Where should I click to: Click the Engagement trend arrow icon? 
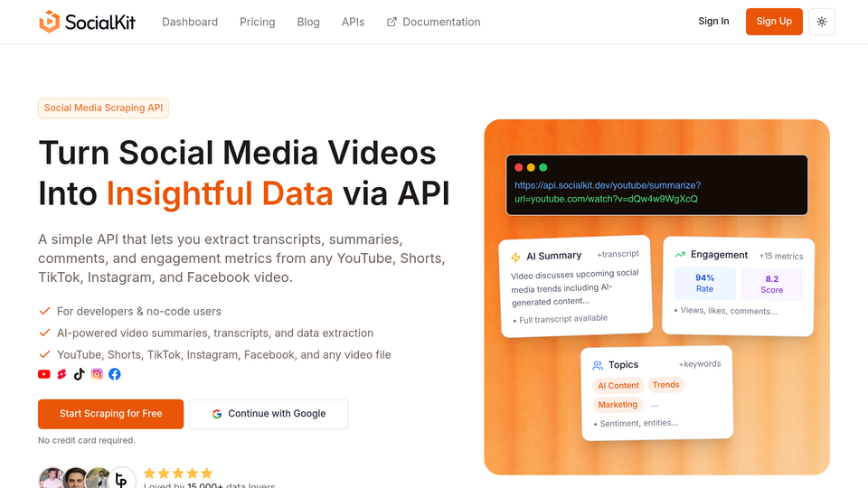680,255
